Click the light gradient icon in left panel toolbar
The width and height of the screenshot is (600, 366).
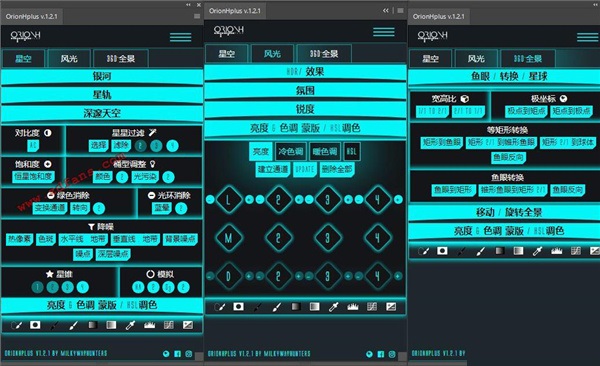pyautogui.click(x=111, y=325)
